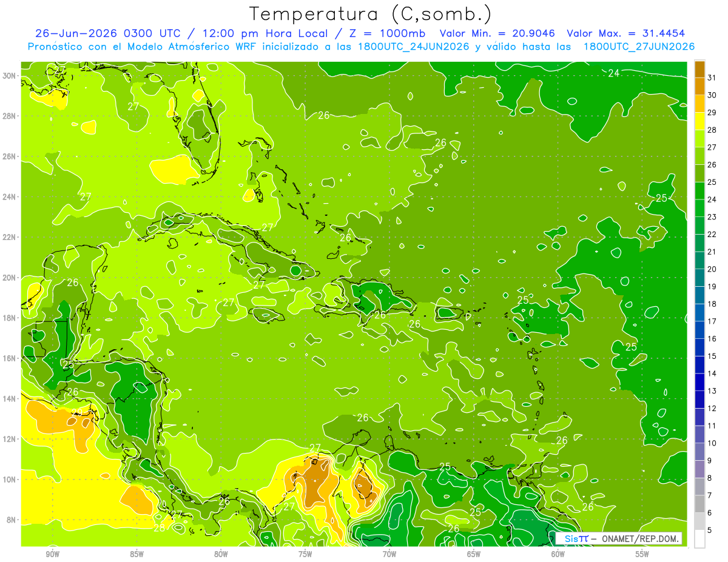This screenshot has width=728, height=562.
Task: Click longitude axis label 65W
Action: (474, 554)
